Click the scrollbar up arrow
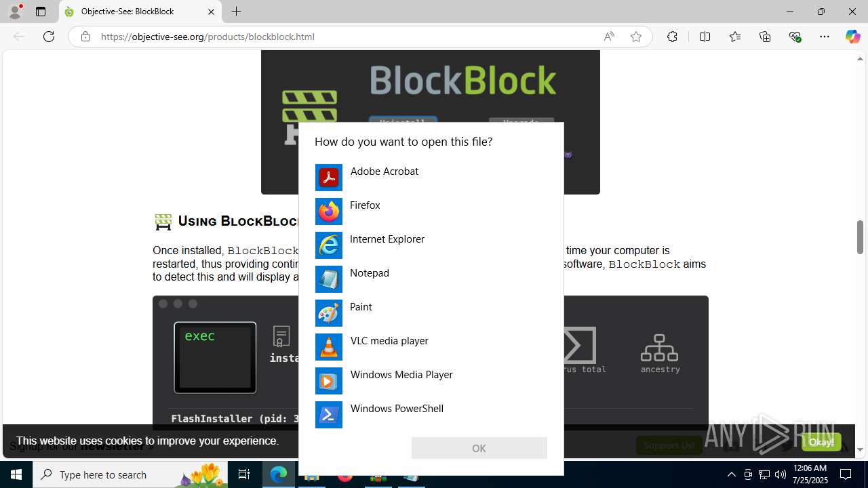Viewport: 868px width, 488px height. [x=860, y=58]
